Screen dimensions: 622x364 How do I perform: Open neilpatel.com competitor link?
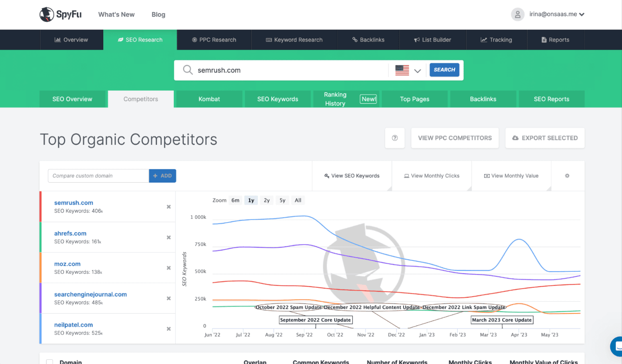pos(73,325)
